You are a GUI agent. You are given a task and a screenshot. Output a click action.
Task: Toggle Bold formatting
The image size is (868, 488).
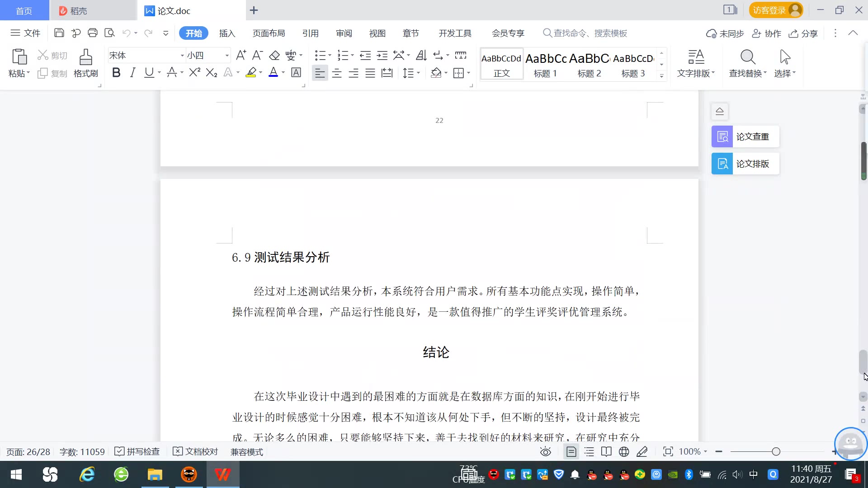116,73
